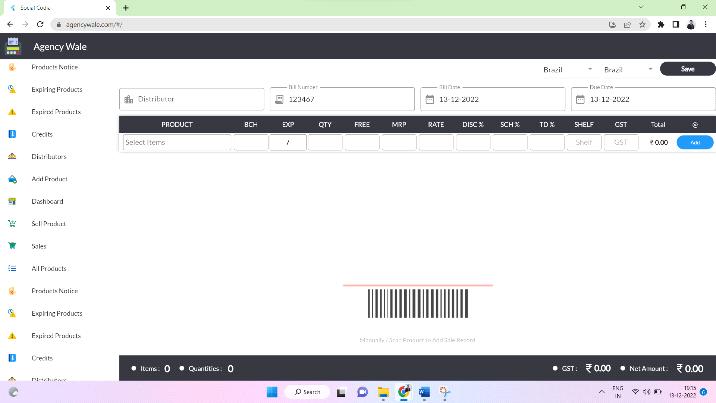Viewport: 716px width, 403px height.
Task: Click the Distributor input field
Action: (x=192, y=99)
